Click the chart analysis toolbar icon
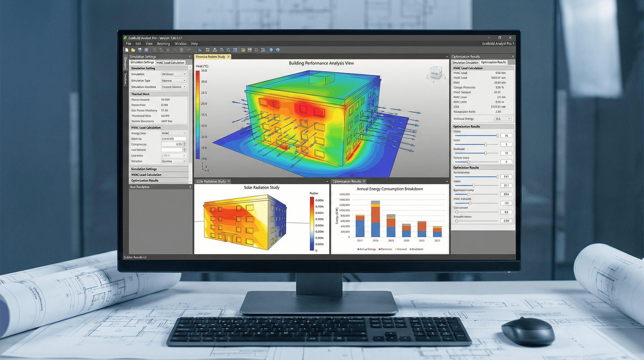The image size is (644, 360). click(x=200, y=50)
